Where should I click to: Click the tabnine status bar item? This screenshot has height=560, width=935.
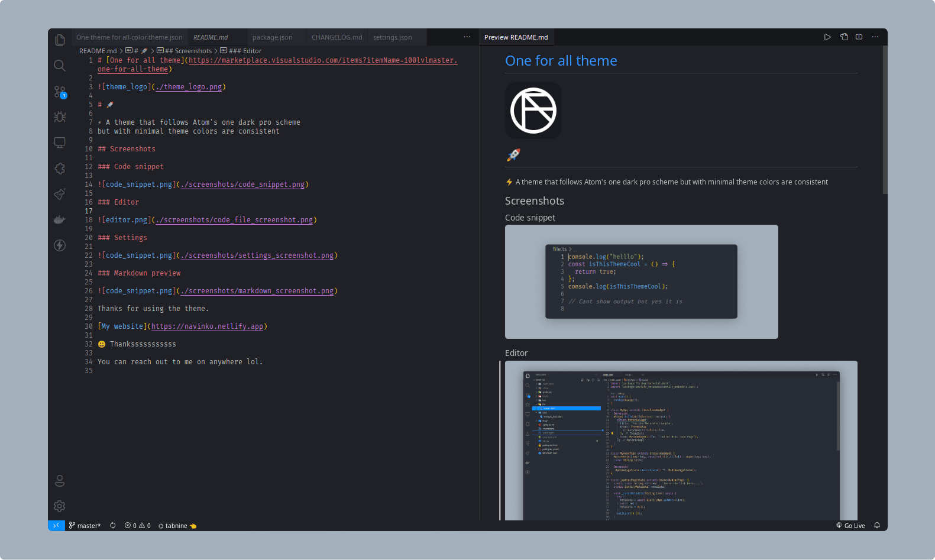(177, 526)
